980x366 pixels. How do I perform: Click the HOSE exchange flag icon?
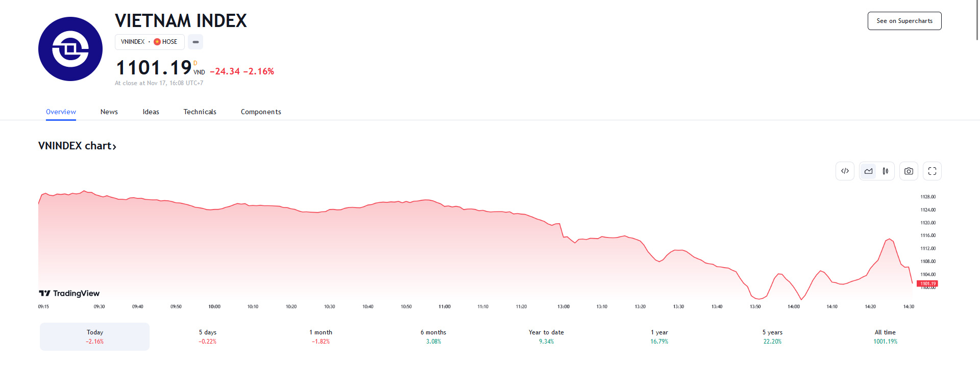click(x=157, y=42)
